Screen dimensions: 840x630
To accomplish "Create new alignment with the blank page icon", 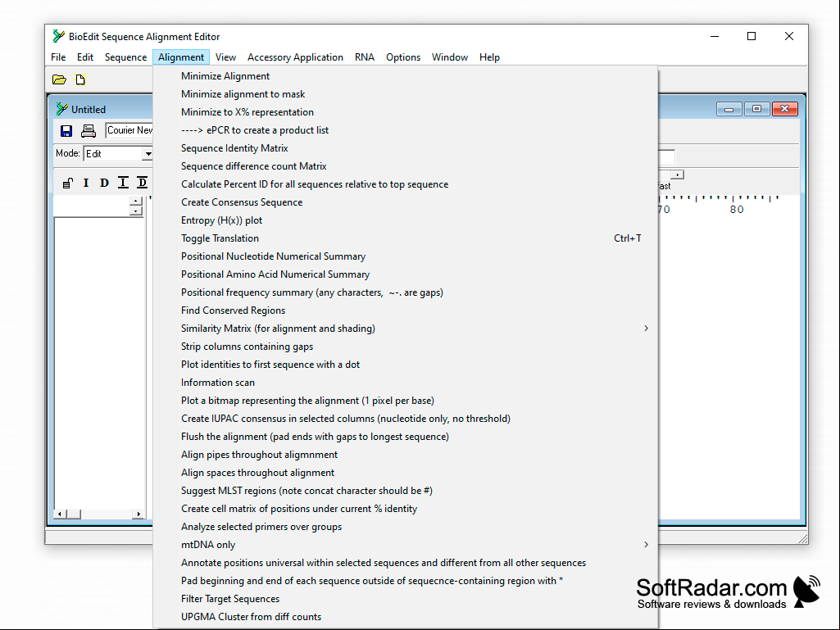I will click(80, 79).
